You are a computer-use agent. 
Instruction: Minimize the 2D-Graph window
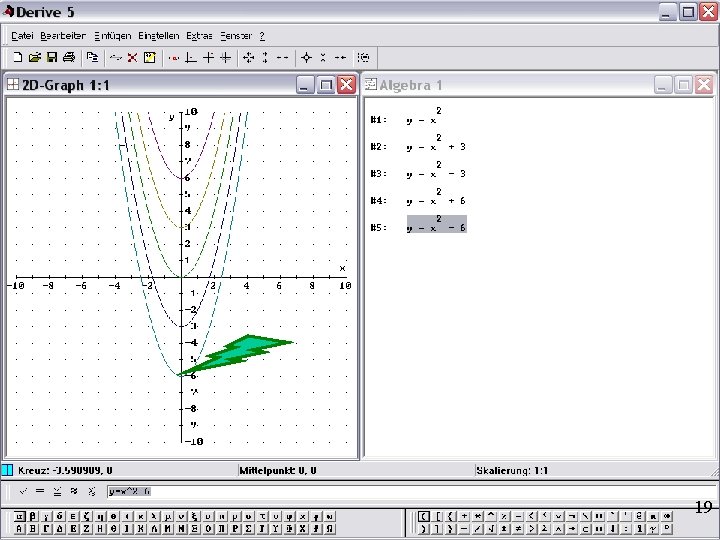305,85
